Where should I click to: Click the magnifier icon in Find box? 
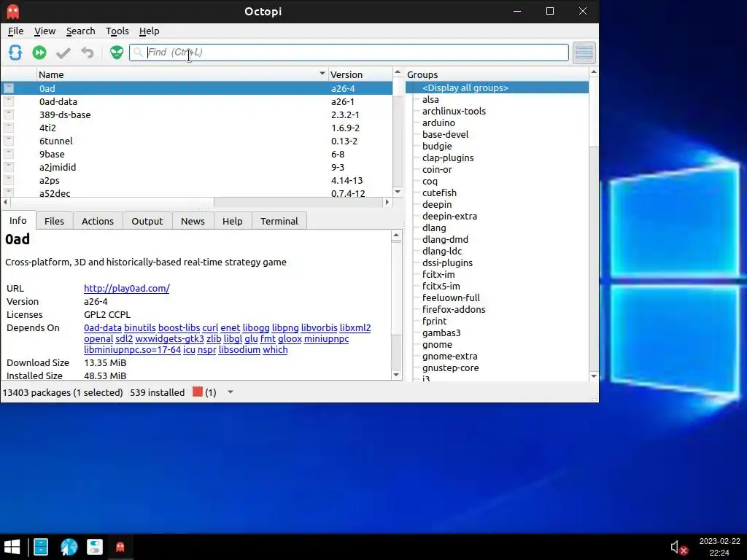[138, 52]
